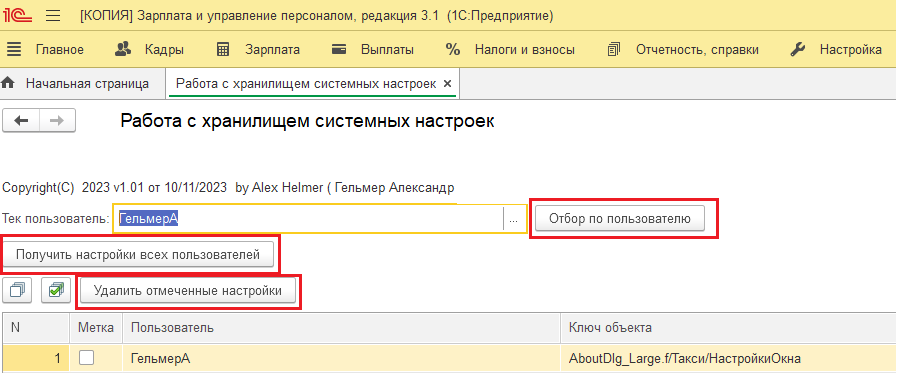Toggle the Метка checkbox for ГельмерА row
The image size is (899, 373).
[x=87, y=358]
